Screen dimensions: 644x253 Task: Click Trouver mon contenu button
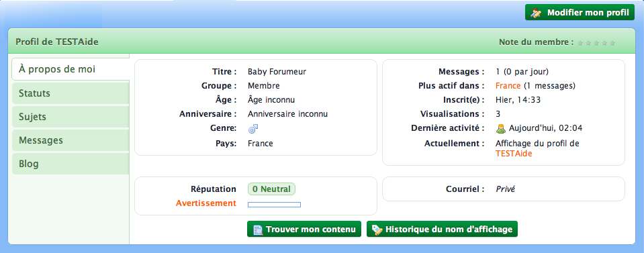(x=304, y=230)
